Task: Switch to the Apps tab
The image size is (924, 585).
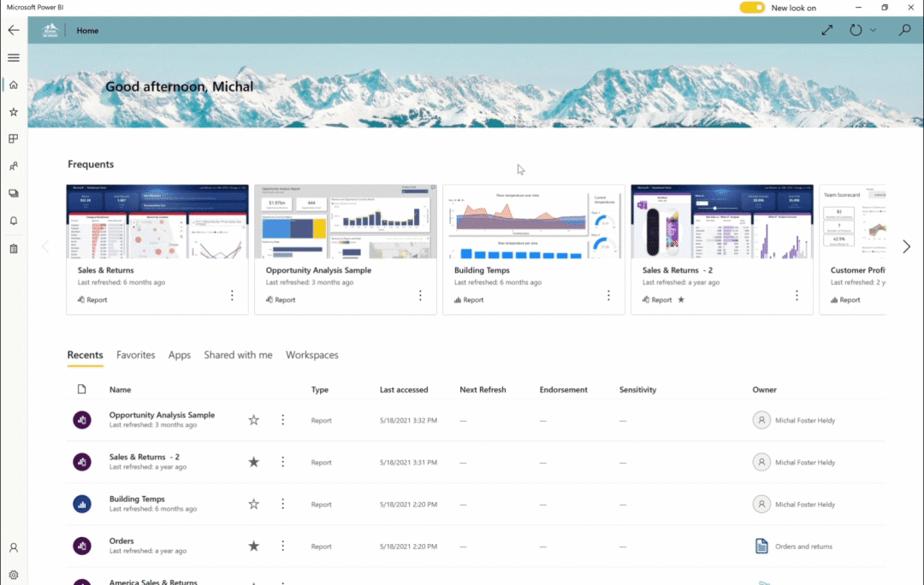Action: pyautogui.click(x=179, y=355)
